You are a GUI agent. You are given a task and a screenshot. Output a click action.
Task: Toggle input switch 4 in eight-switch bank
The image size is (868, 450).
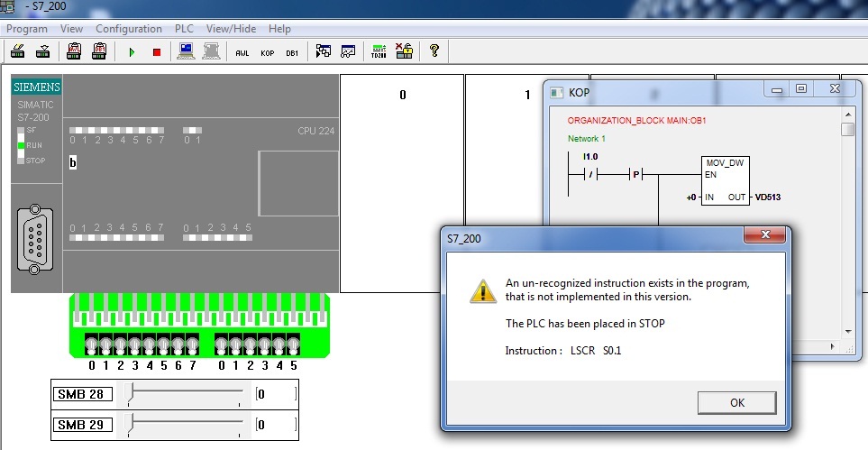click(x=149, y=345)
